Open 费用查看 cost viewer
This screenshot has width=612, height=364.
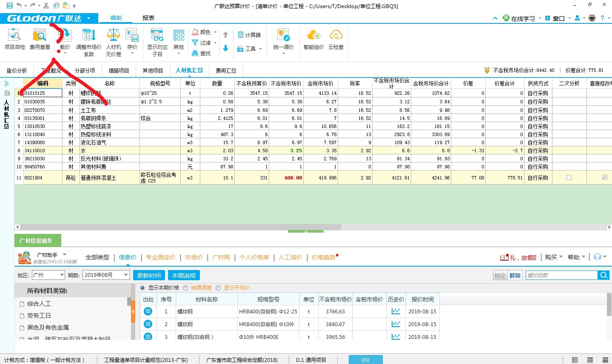40,39
